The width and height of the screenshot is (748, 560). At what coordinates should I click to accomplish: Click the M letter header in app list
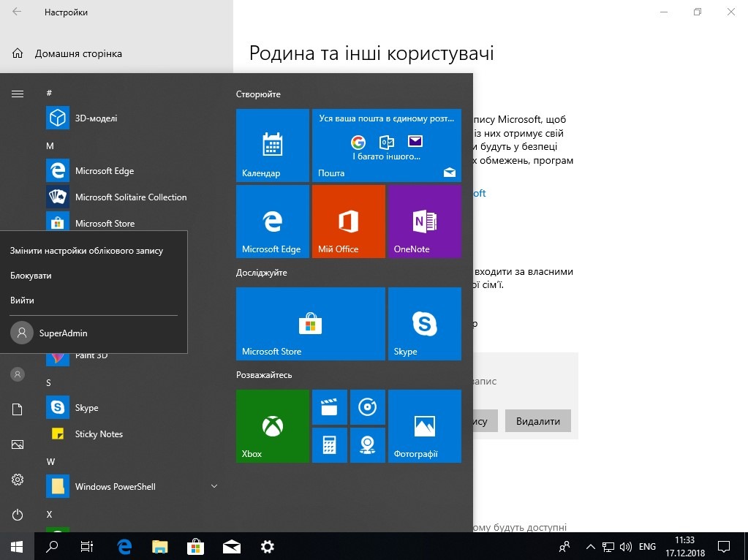pyautogui.click(x=50, y=145)
